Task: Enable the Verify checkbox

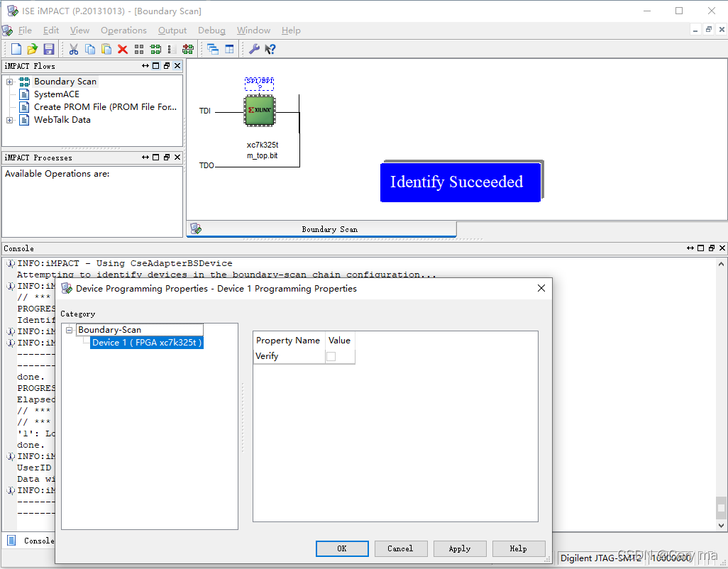Action: coord(331,356)
